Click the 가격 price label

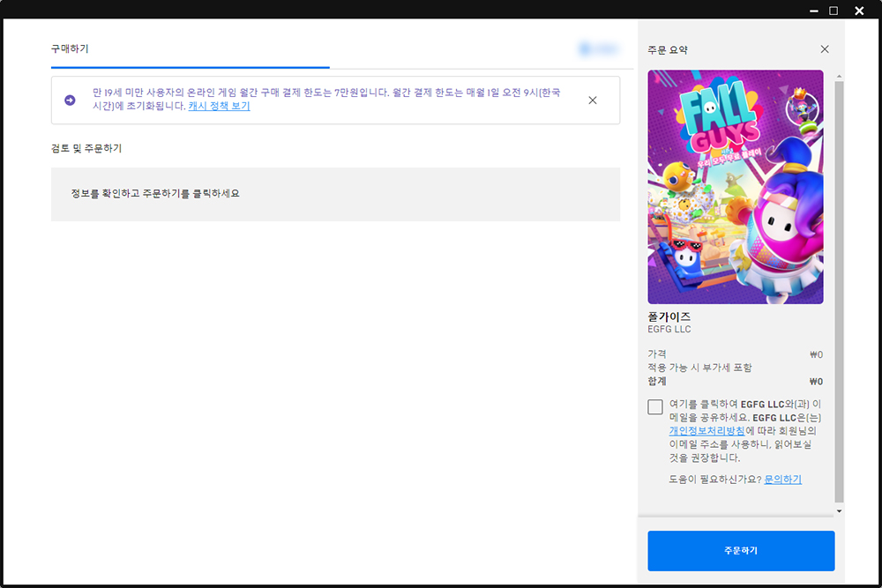pyautogui.click(x=657, y=354)
